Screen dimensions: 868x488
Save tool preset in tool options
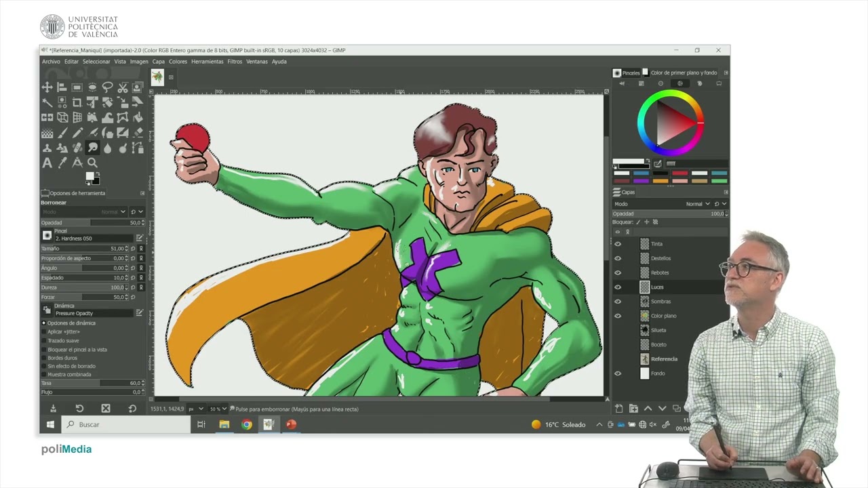coord(53,408)
